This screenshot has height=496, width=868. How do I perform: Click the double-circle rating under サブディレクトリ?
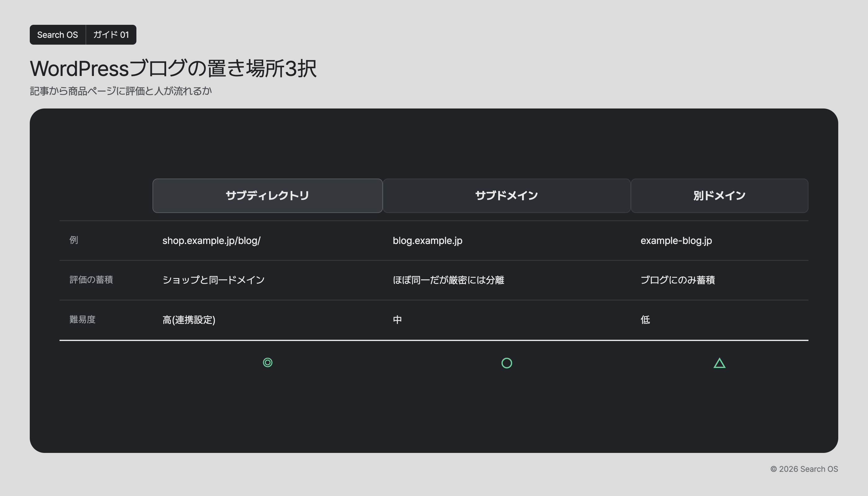268,362
